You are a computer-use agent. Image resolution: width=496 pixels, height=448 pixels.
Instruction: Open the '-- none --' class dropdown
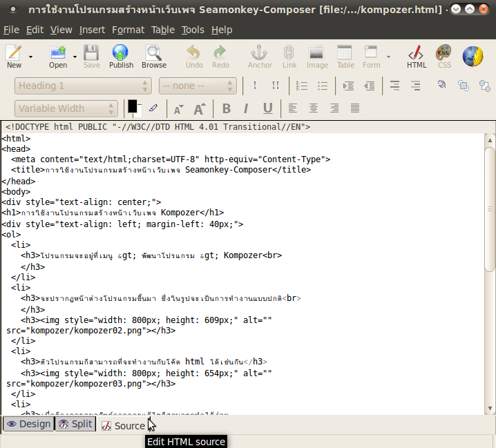(x=198, y=86)
